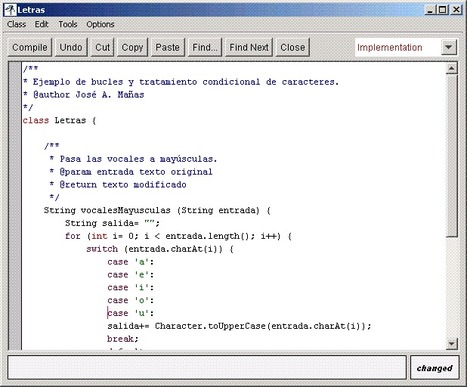Click the empty message field at the bottom

tap(207, 367)
